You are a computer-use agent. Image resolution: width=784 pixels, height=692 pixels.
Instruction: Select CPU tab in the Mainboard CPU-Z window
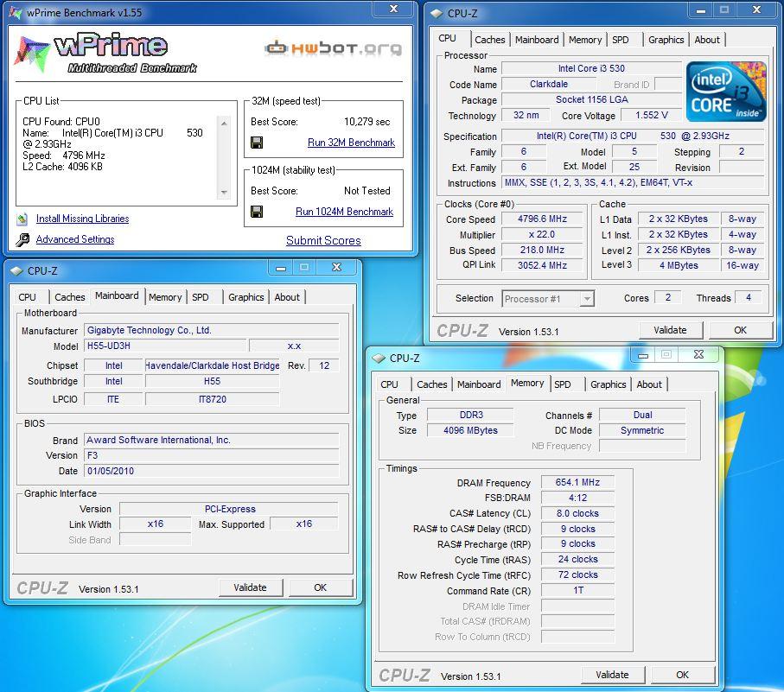point(28,297)
